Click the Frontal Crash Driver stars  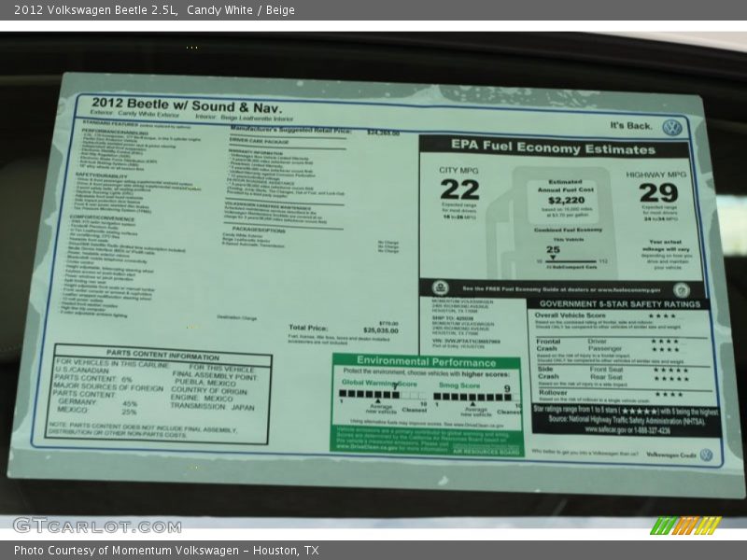click(665, 342)
